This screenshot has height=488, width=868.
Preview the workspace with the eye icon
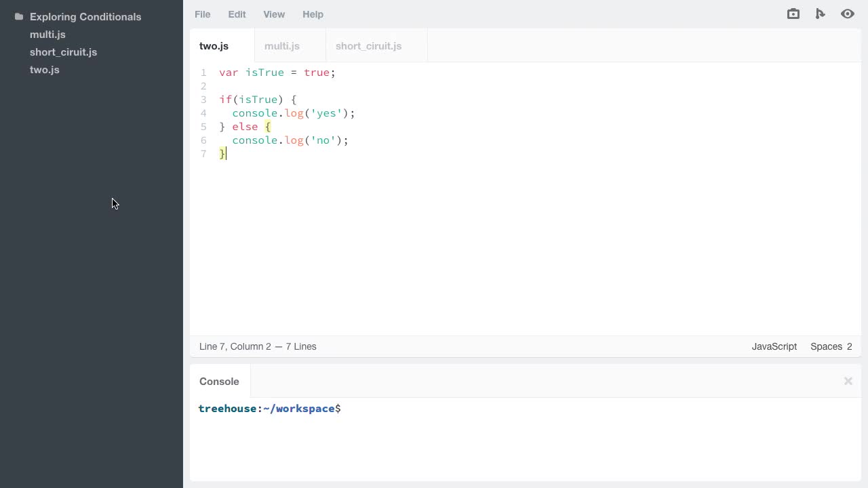[x=848, y=14]
